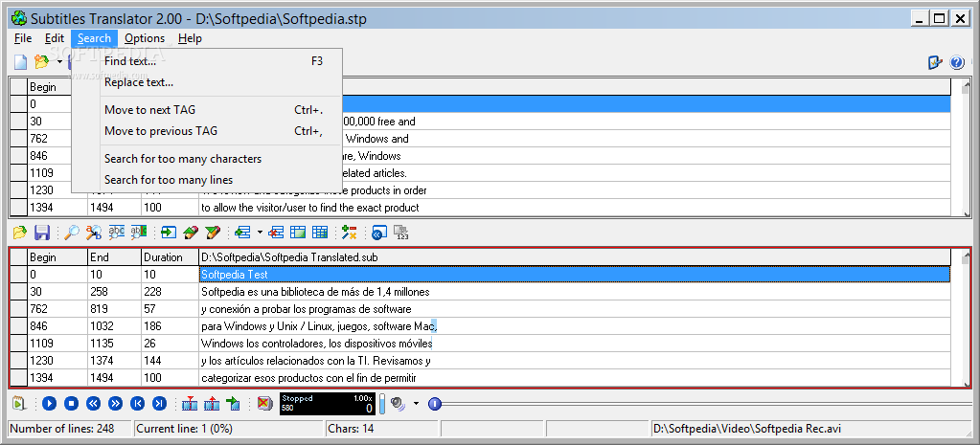The width and height of the screenshot is (980, 445).
Task: Click the filmstrip with red down arrow icon
Action: (190, 404)
